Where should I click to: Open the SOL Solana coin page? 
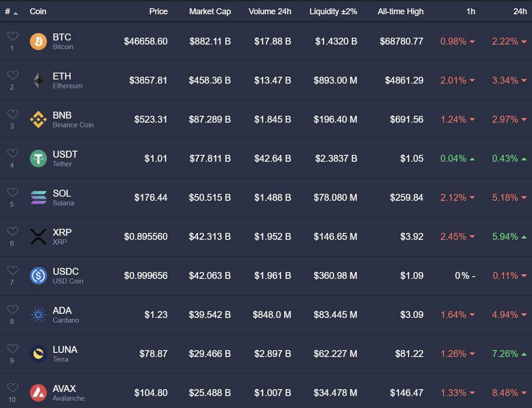(x=63, y=198)
